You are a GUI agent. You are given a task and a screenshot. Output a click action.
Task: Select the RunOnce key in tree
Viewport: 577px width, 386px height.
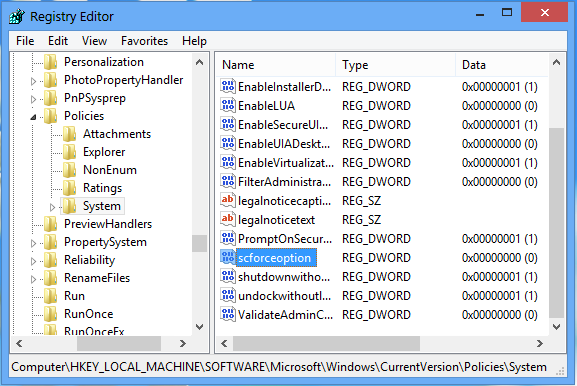point(89,314)
